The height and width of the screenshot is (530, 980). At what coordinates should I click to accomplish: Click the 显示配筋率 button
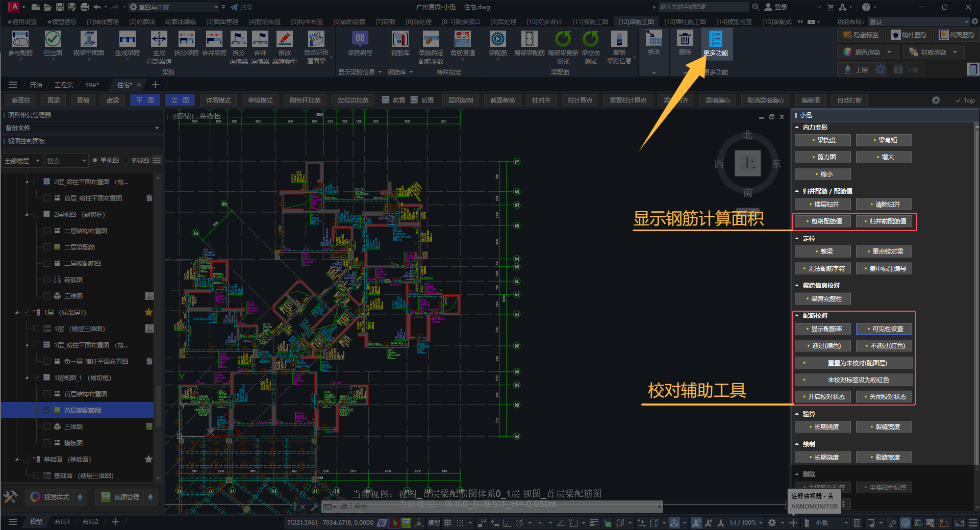tap(822, 329)
